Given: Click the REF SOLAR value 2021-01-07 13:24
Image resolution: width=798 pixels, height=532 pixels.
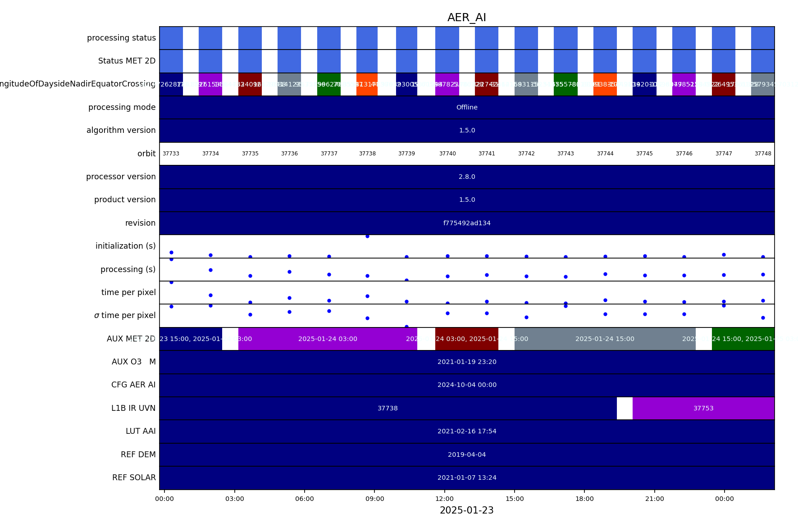Looking at the screenshot, I should 466,477.
